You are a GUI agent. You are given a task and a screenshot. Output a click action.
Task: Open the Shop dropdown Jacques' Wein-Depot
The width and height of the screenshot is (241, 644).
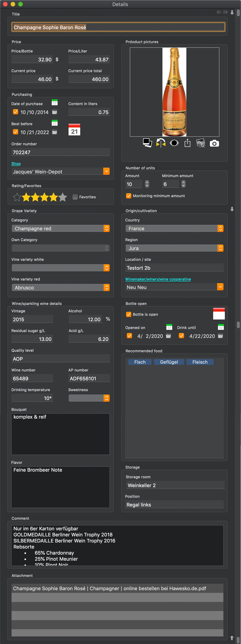61,171
